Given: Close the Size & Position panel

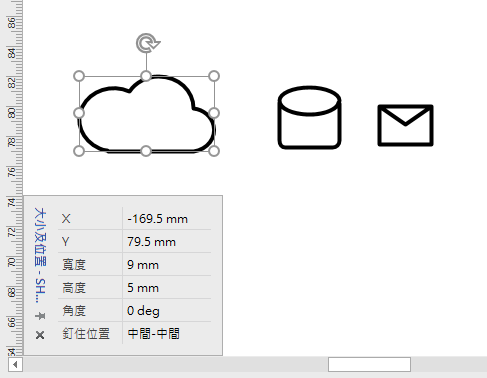Looking at the screenshot, I should (40, 335).
